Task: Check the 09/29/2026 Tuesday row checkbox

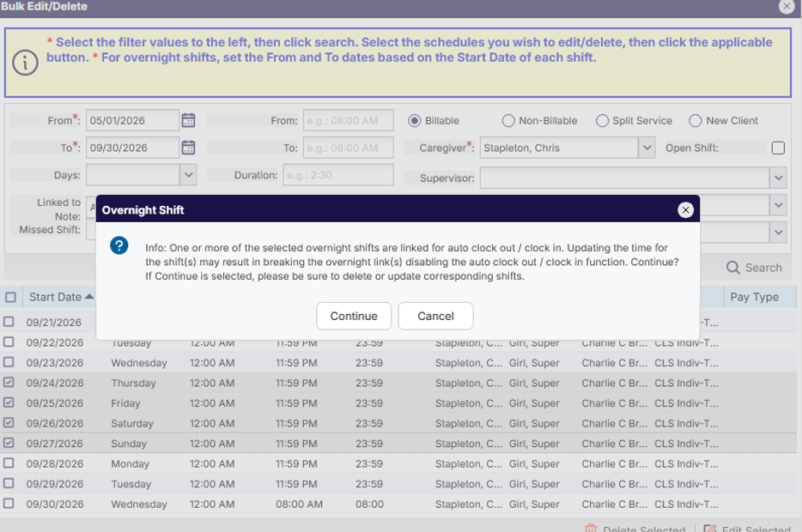Action: tap(9, 483)
